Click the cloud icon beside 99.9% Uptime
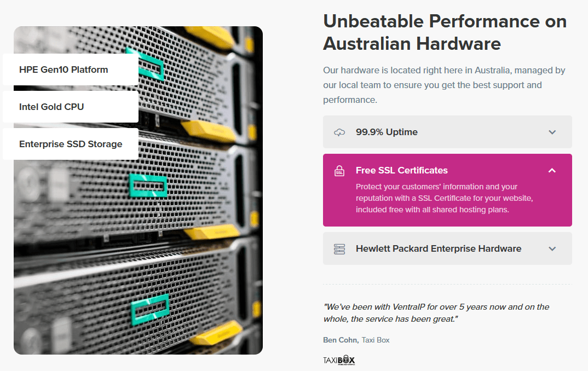This screenshot has width=588, height=371. click(339, 132)
